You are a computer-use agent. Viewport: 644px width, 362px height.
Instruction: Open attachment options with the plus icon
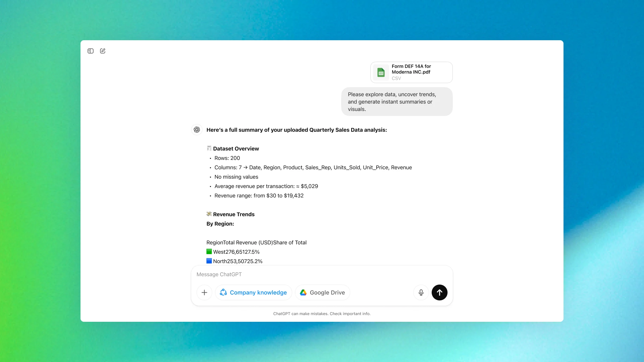click(x=204, y=292)
